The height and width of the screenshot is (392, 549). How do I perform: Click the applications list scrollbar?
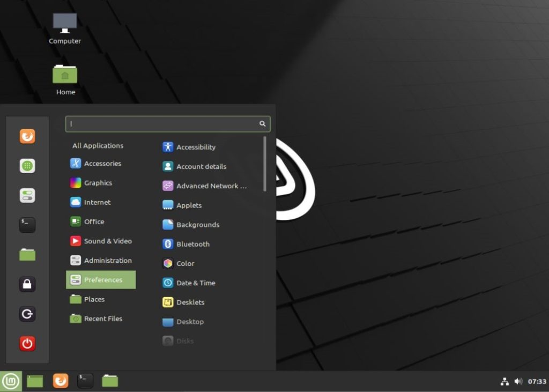(265, 164)
